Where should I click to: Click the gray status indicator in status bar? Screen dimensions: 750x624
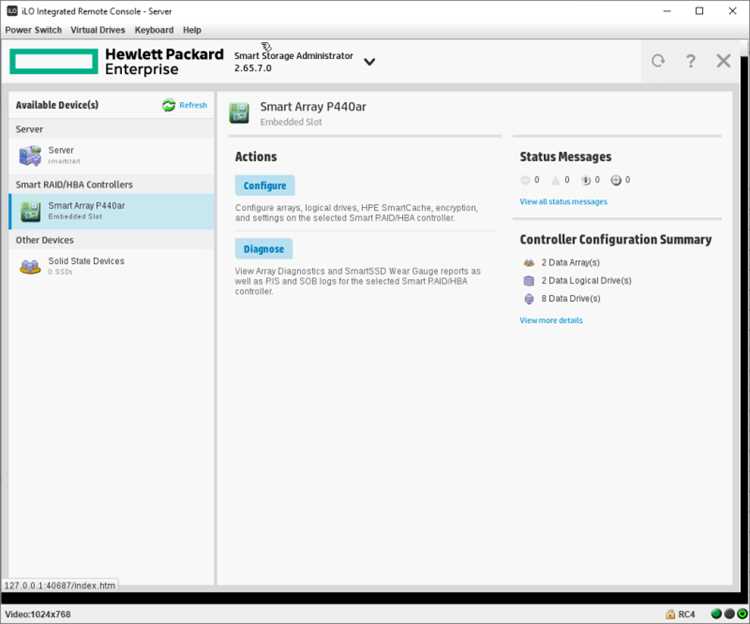point(729,613)
